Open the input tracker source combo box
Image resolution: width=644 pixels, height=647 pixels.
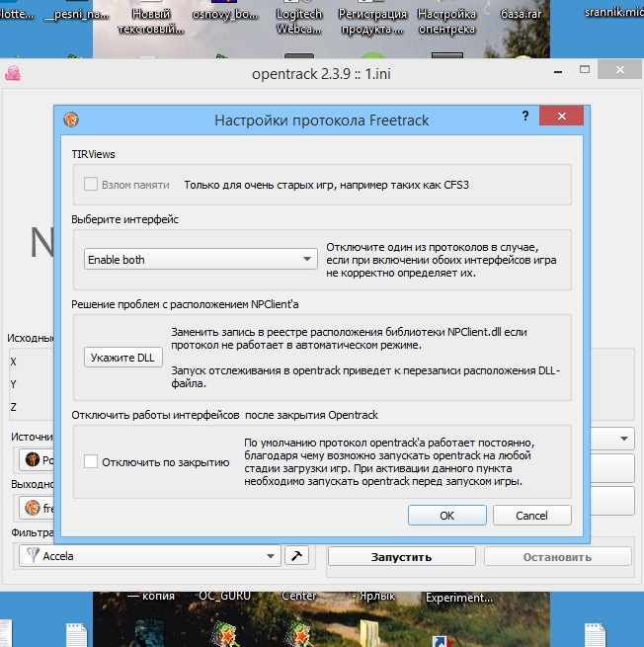37,459
